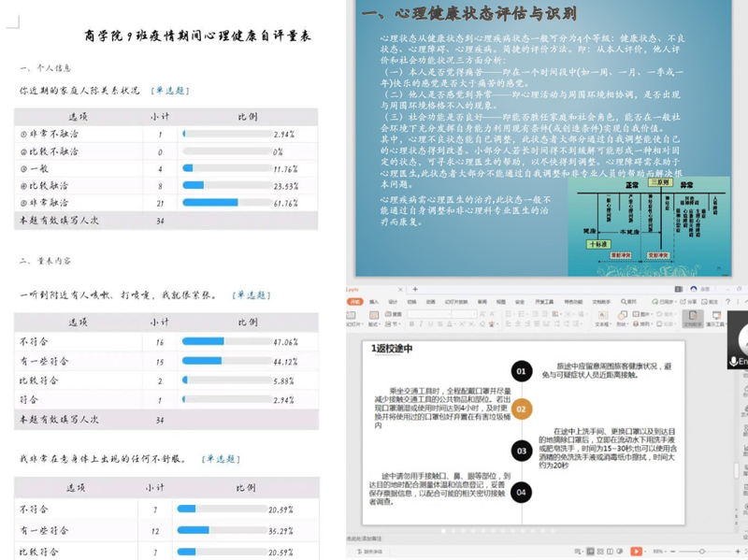748x560 pixels.
Task: Start slideshow with the orange play button
Action: click(x=636, y=552)
